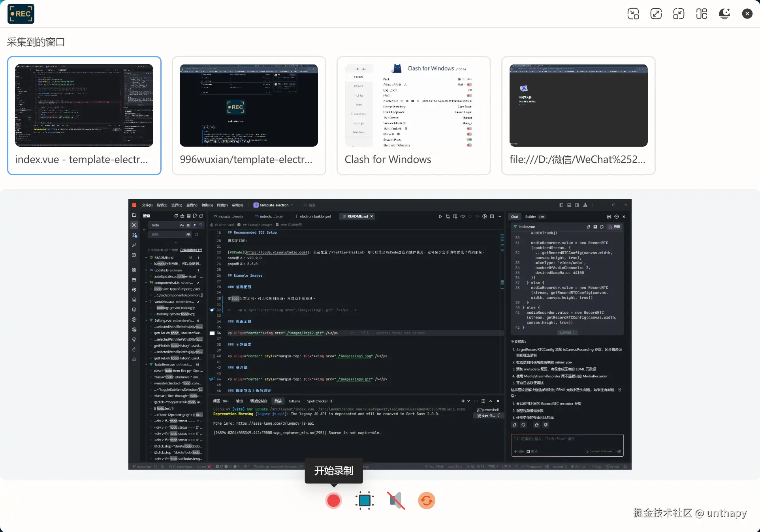This screenshot has height=532, width=760.
Task: Pick the WeChat file:///D:/微信 window thumbnail
Action: 578,115
